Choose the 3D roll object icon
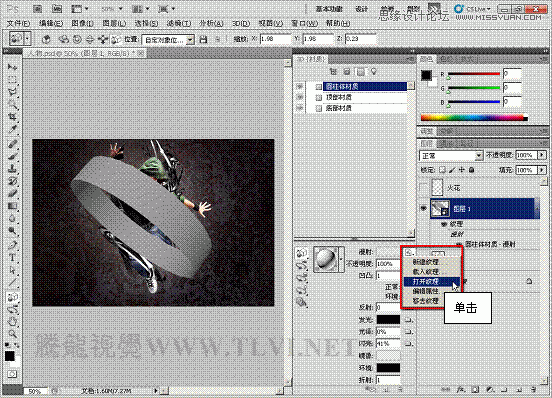This screenshot has height=398, width=552. click(77, 39)
